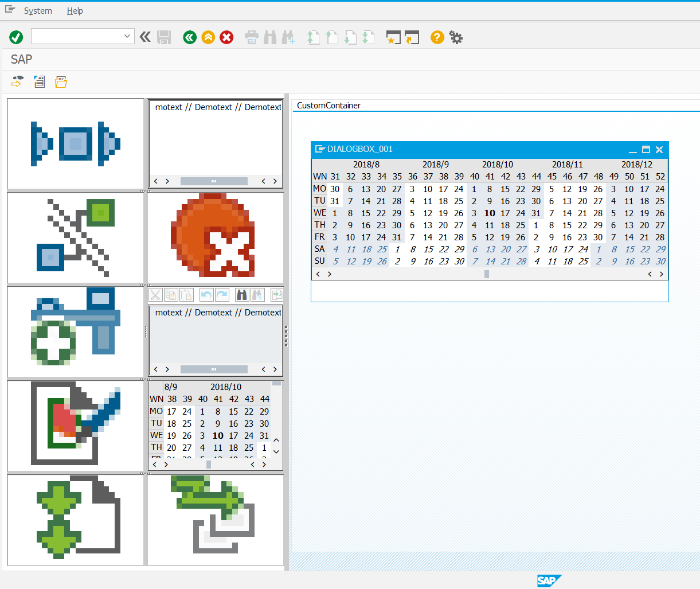Select bold date 10 in DIALOGBOX_001 calendar
The width and height of the screenshot is (700, 589).
coord(490,213)
